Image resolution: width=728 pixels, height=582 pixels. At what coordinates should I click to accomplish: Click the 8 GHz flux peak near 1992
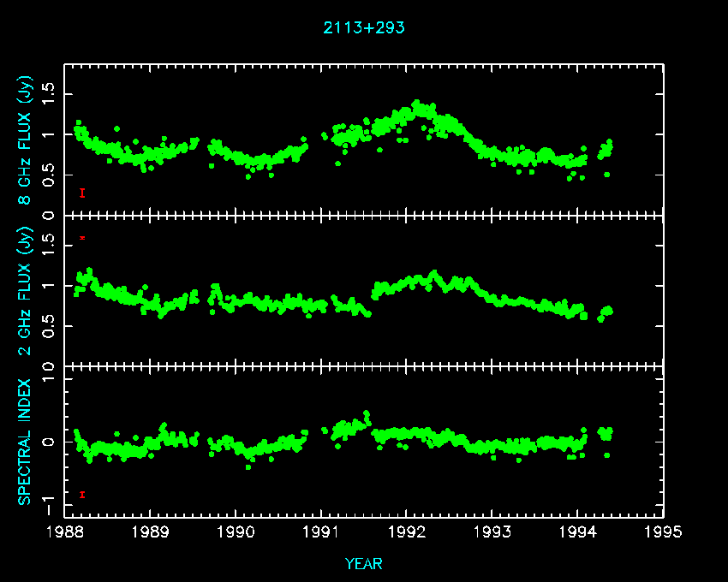pyautogui.click(x=416, y=104)
